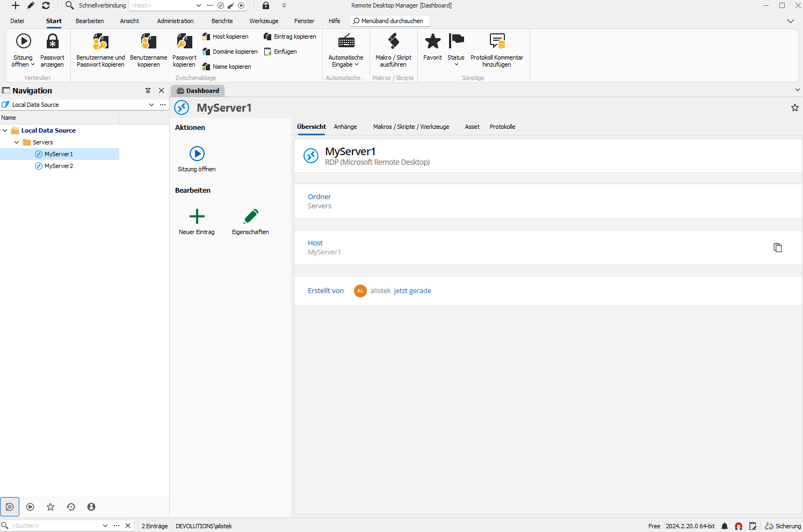The width and height of the screenshot is (803, 532).
Task: Close the Navigation panel
Action: point(162,91)
